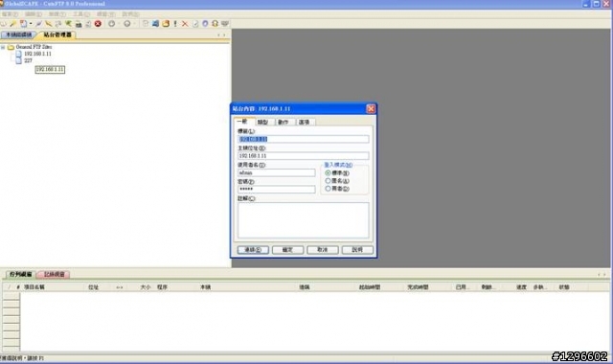Click the red circle stop icon
Viewport: 613px width, 364px height.
pos(98,24)
